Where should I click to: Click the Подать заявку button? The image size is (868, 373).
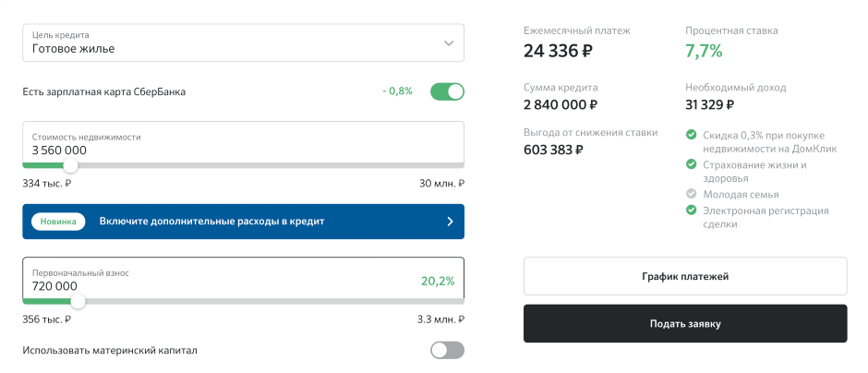coord(685,324)
